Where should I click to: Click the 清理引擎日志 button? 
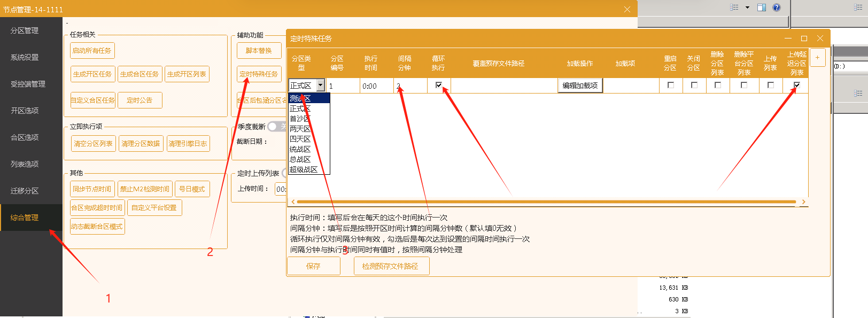tap(188, 144)
